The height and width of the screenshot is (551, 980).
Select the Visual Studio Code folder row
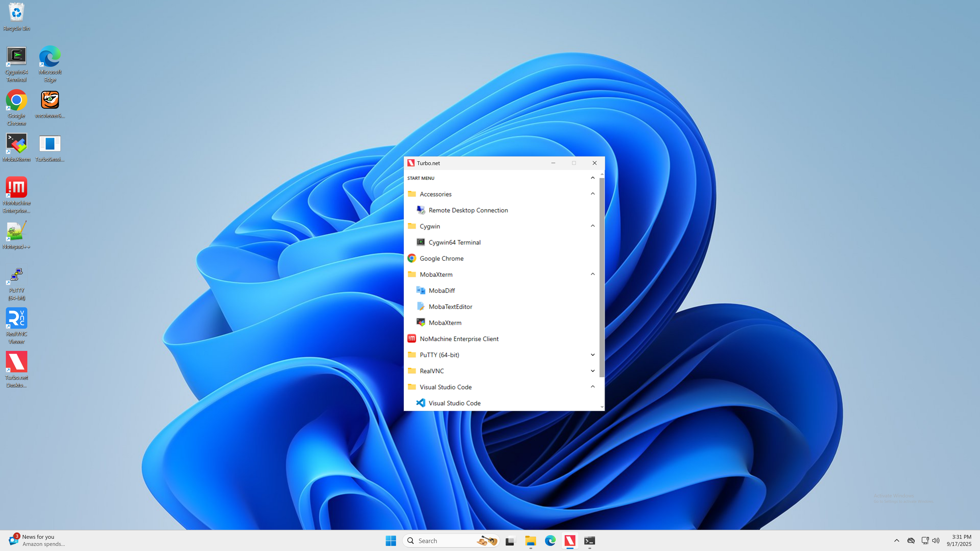point(501,387)
